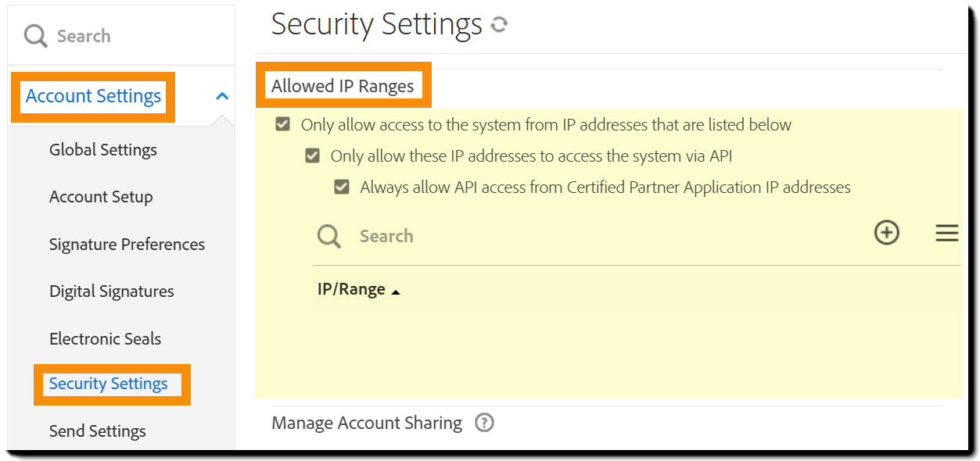Select Digital Signatures
980x461 pixels.
point(111,291)
